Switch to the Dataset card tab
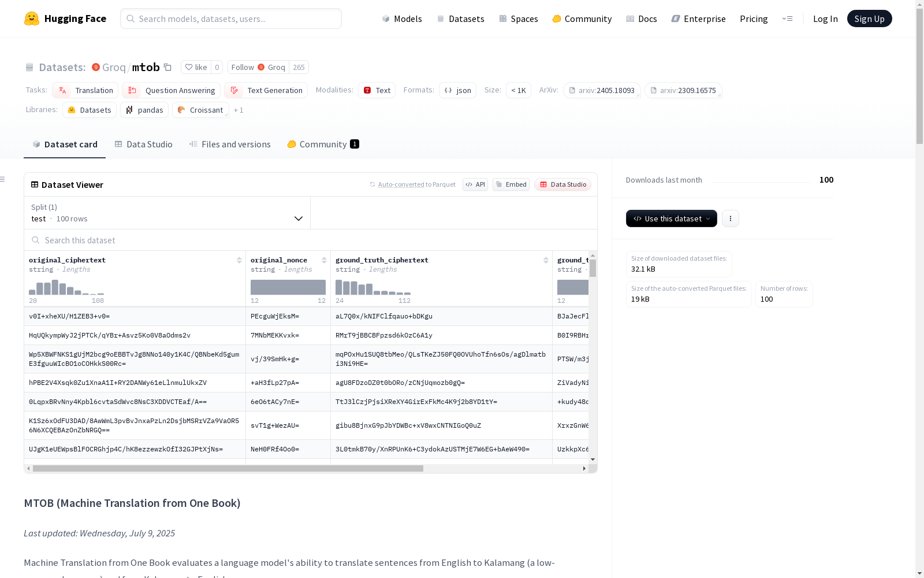Screen dimensions: 924x578 (x=65, y=144)
